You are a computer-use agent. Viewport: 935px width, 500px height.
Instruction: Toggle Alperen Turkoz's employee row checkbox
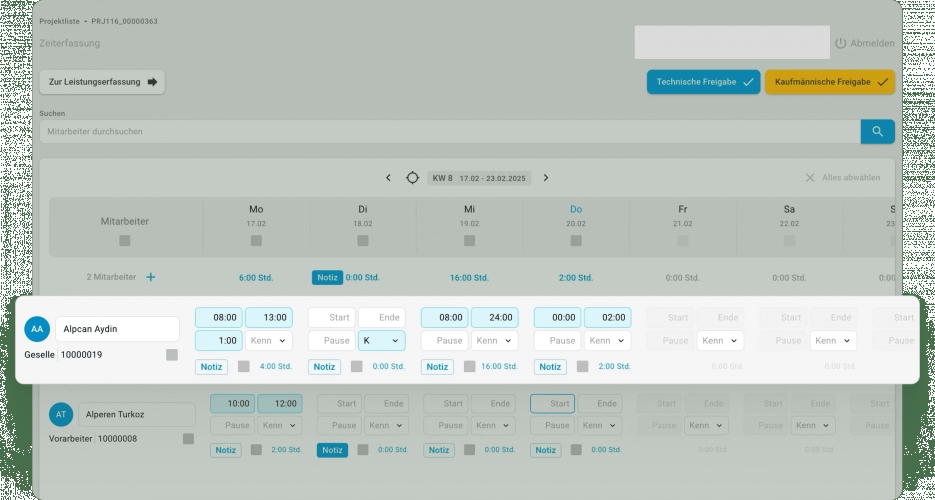click(188, 439)
